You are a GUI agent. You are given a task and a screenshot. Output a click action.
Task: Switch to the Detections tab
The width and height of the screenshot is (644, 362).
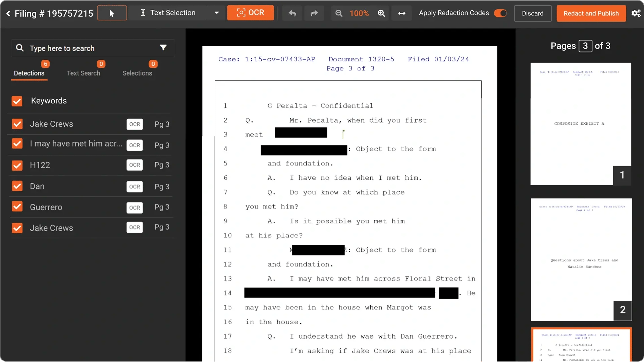pyautogui.click(x=29, y=73)
